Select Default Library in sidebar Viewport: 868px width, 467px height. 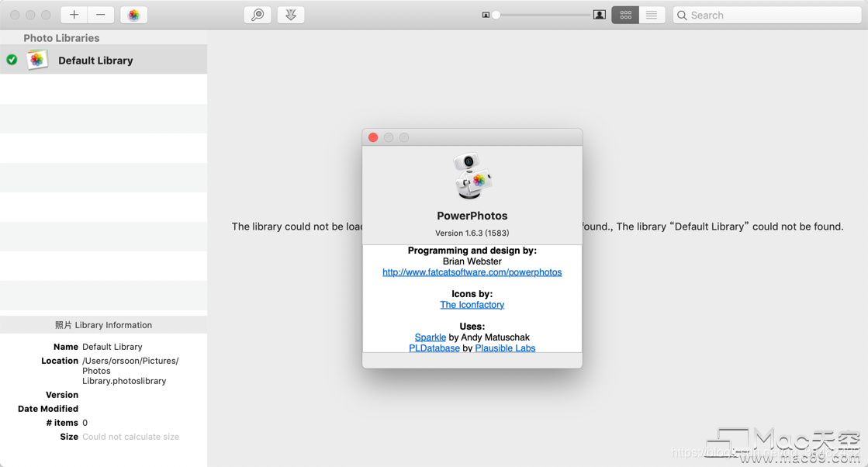(103, 60)
